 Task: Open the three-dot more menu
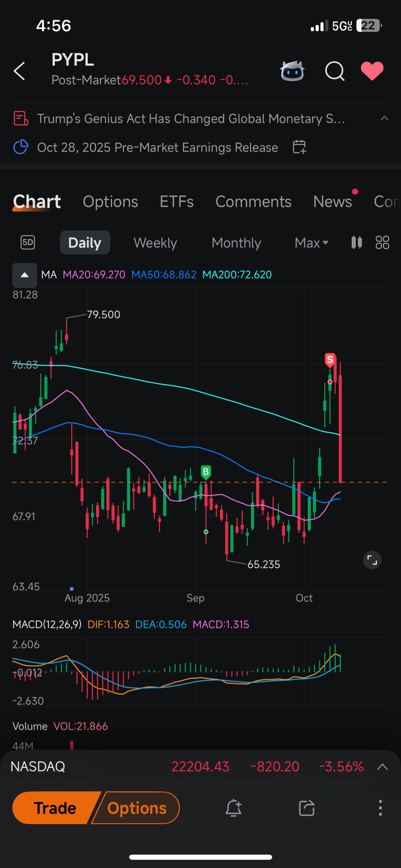pos(380,808)
